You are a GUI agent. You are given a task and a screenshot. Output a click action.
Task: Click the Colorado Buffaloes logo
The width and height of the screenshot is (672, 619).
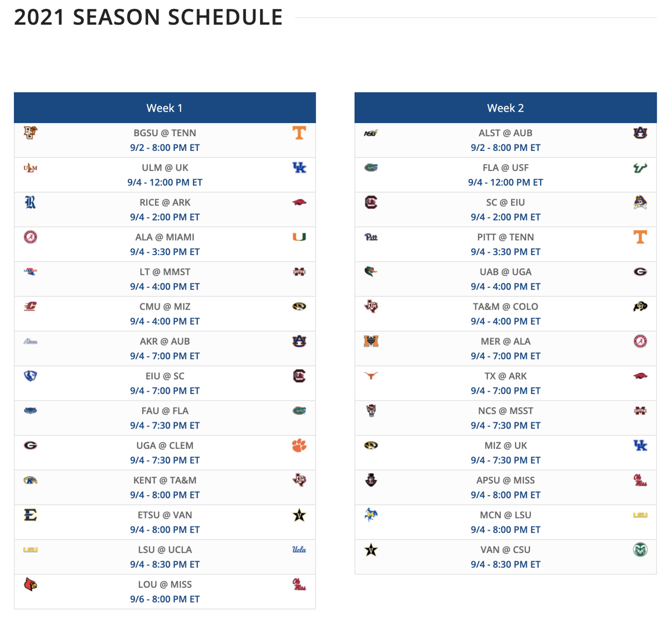(640, 307)
